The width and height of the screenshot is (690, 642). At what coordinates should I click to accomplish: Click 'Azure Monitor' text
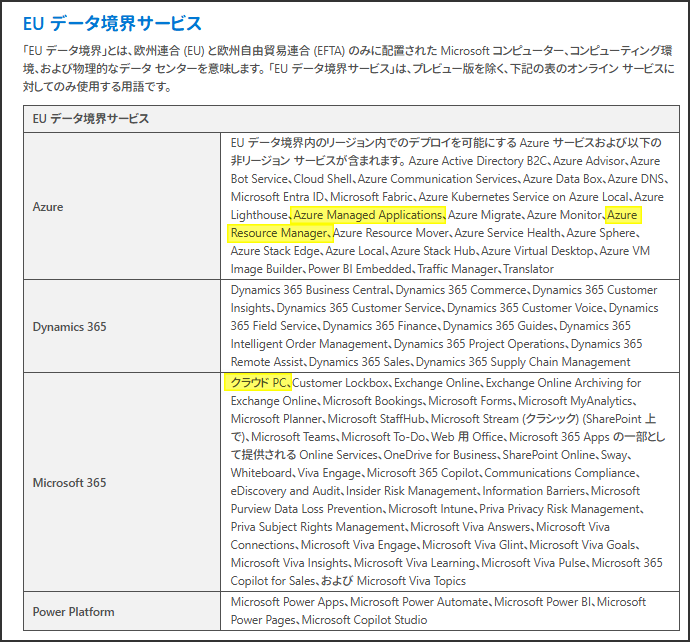point(564,215)
